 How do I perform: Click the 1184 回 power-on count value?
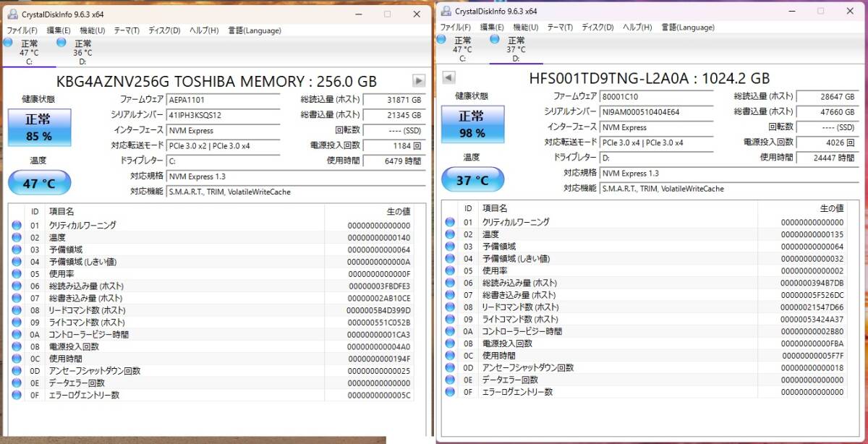(x=393, y=145)
